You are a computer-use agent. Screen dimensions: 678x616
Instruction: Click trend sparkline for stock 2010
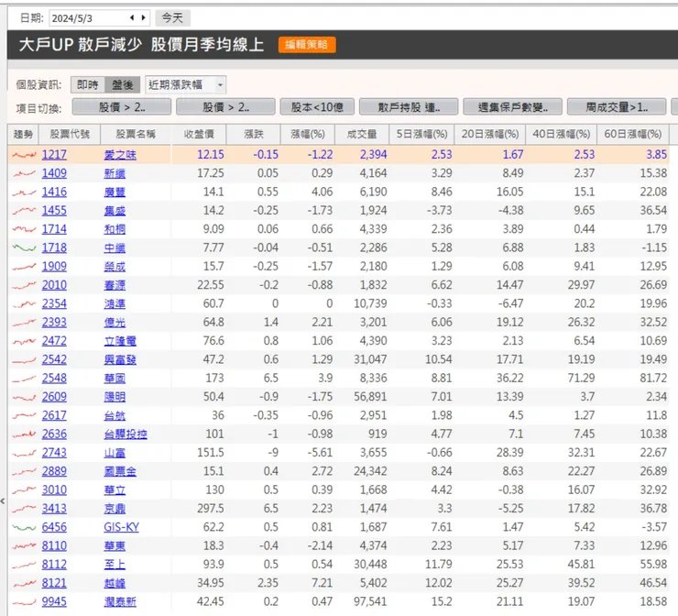(24, 285)
